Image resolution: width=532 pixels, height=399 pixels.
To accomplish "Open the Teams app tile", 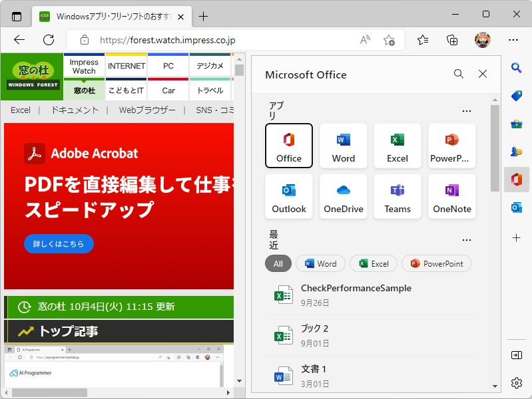I will (398, 196).
